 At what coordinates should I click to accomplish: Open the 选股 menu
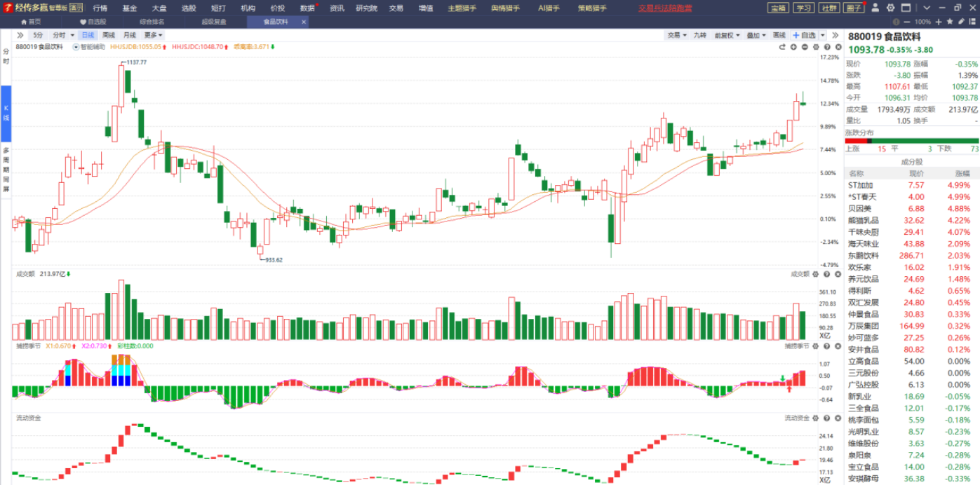(189, 8)
